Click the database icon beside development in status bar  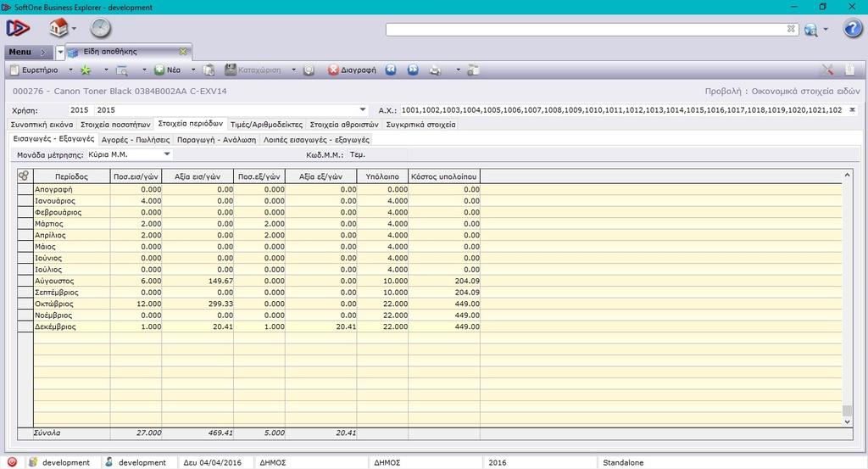tap(33, 462)
